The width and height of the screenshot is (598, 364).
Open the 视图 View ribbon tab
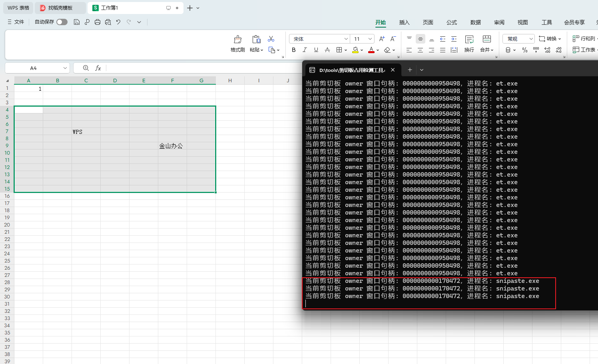(x=523, y=22)
